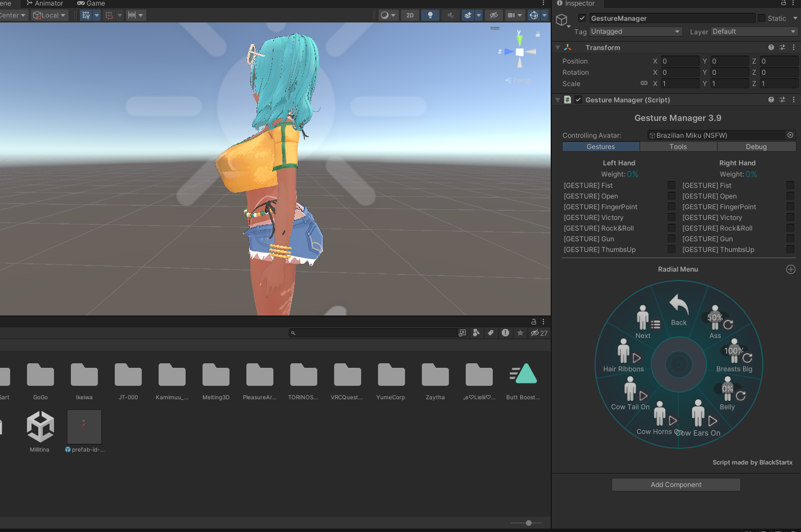Switch to the Game tab

pos(91,3)
